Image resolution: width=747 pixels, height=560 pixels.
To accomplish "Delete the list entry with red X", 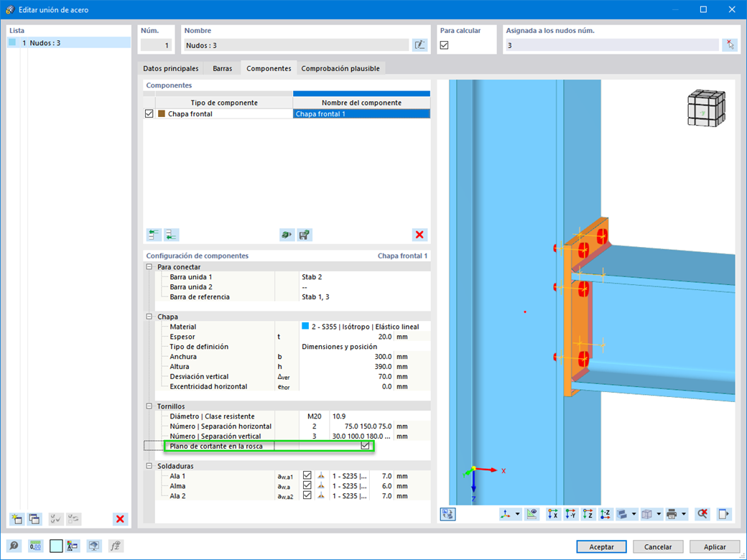I will tap(120, 519).
